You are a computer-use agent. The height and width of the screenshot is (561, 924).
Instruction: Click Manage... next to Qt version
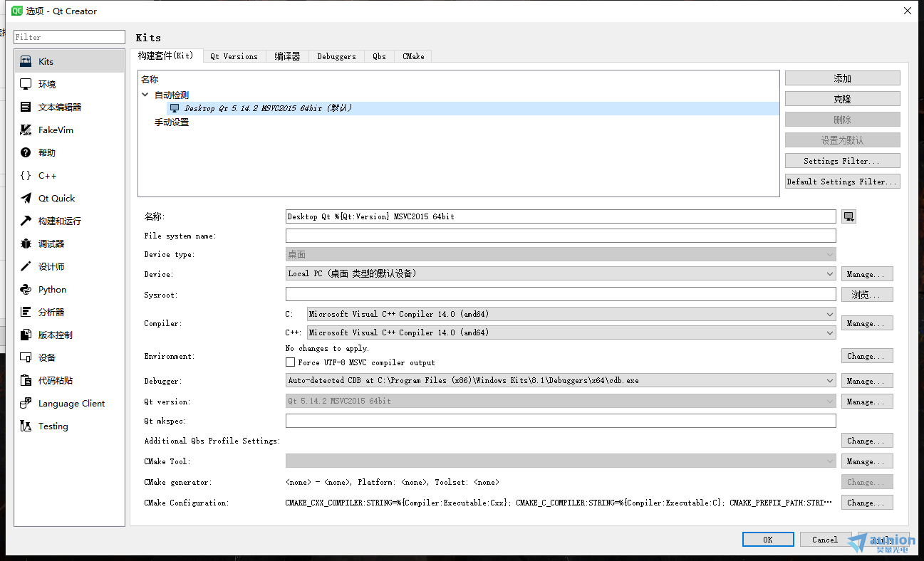[x=867, y=402]
